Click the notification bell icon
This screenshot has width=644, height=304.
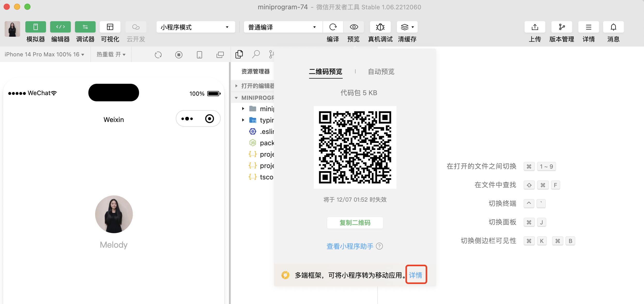[613, 27]
